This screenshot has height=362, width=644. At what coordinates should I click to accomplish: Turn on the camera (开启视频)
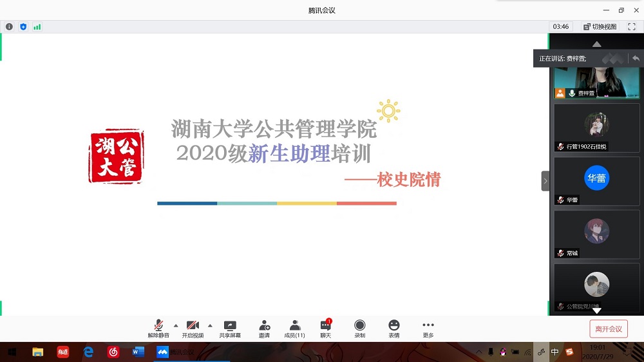(x=193, y=329)
